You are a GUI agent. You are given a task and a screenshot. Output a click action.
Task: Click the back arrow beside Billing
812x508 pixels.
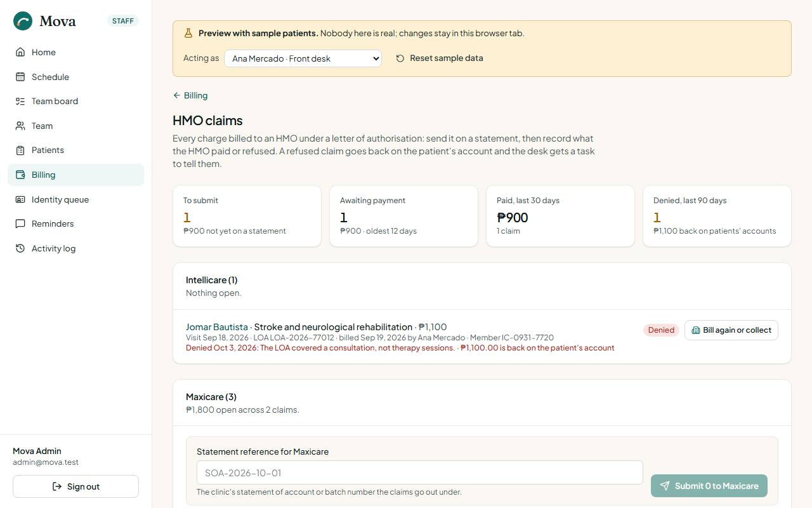[176, 95]
